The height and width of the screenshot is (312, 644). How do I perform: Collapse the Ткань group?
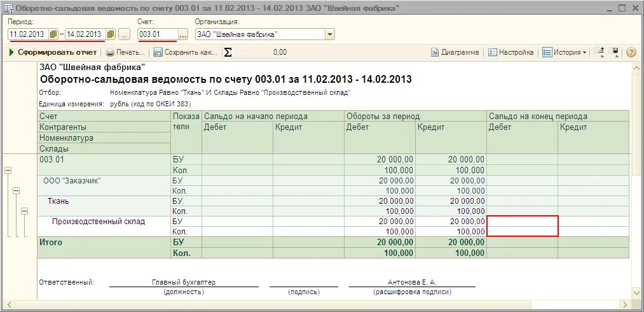pyautogui.click(x=24, y=211)
